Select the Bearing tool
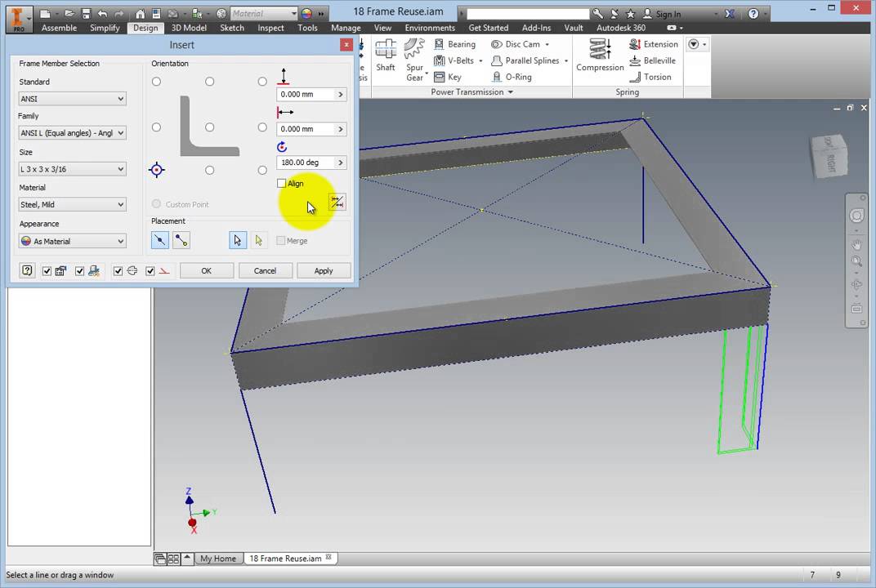 [455, 44]
